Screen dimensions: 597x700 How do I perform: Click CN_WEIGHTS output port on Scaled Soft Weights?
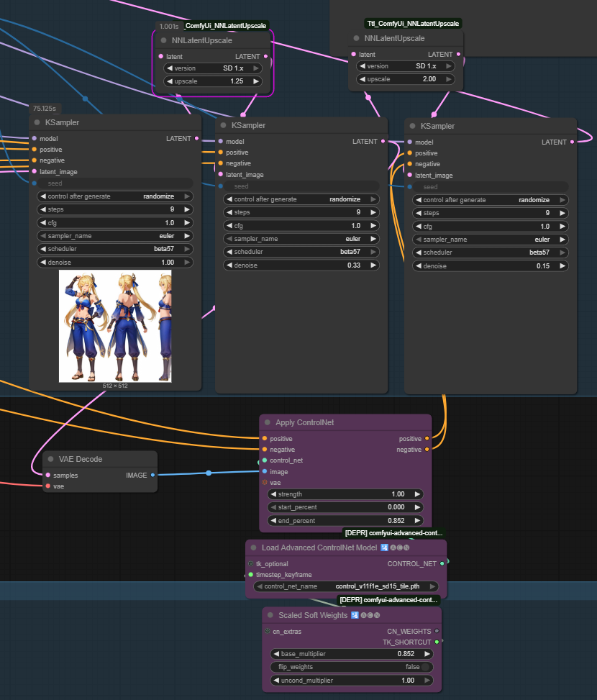click(x=437, y=631)
